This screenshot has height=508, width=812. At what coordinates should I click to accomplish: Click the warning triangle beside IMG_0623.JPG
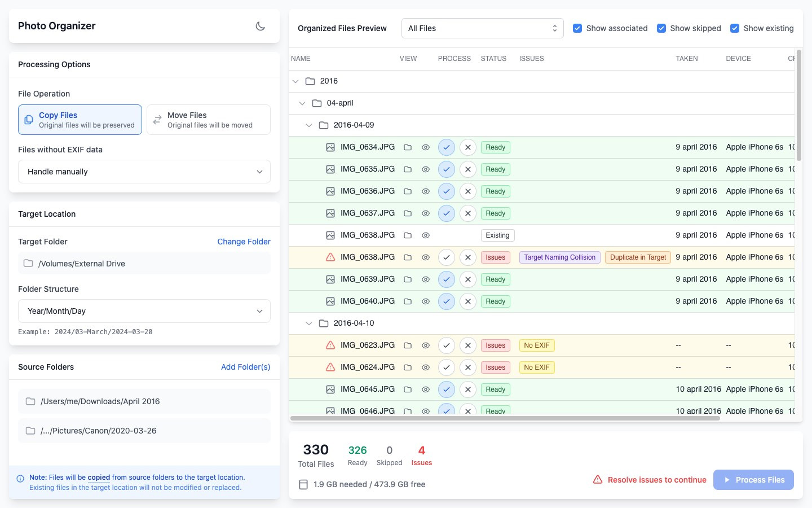point(330,345)
